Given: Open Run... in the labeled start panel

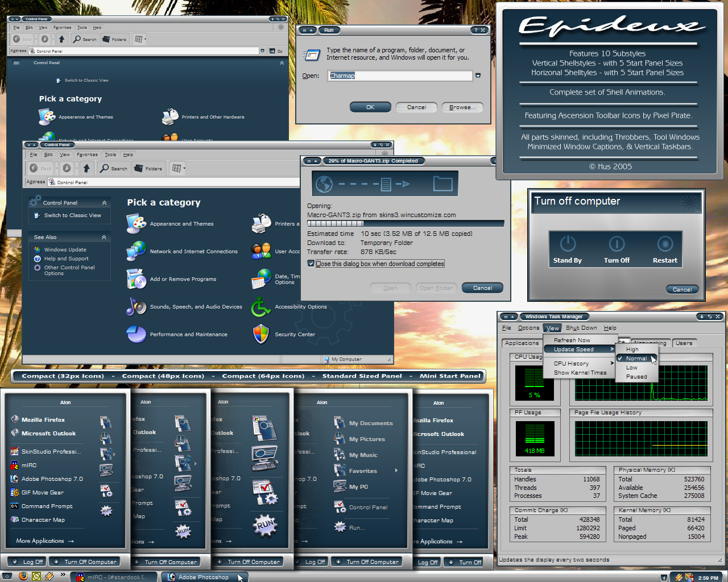Looking at the screenshot, I should pos(350,527).
